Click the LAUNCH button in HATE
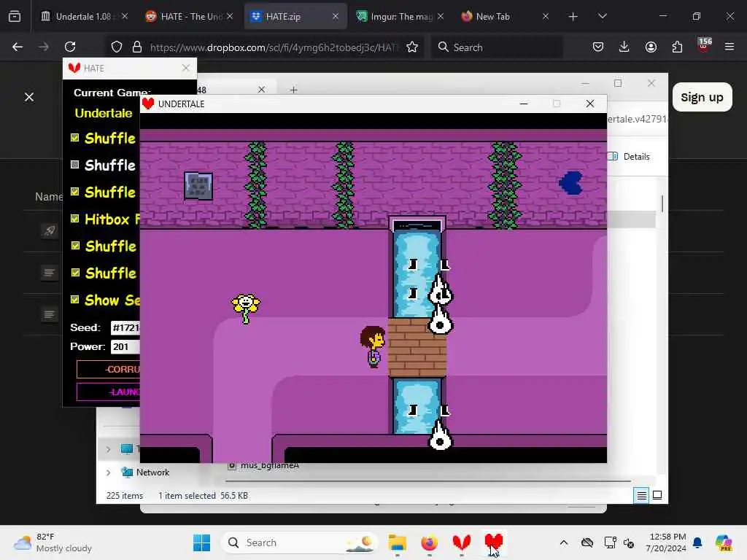The width and height of the screenshot is (747, 560). (108, 392)
